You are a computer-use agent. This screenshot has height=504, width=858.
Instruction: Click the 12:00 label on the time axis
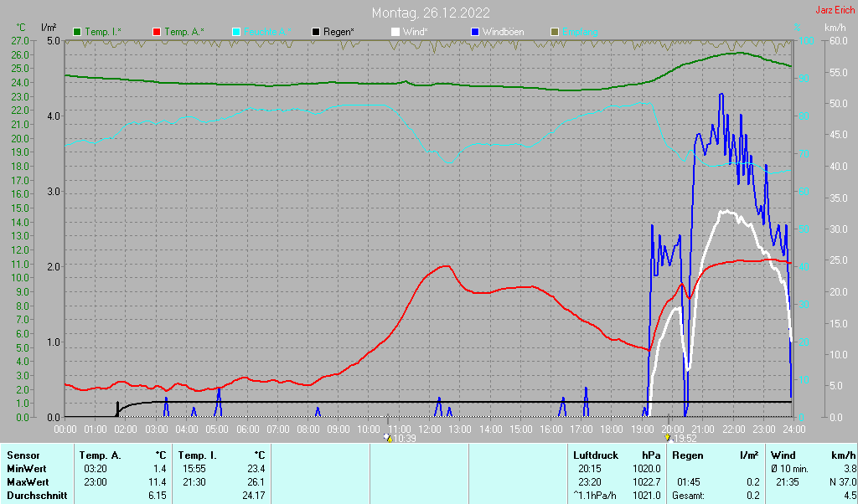pyautogui.click(x=430, y=429)
